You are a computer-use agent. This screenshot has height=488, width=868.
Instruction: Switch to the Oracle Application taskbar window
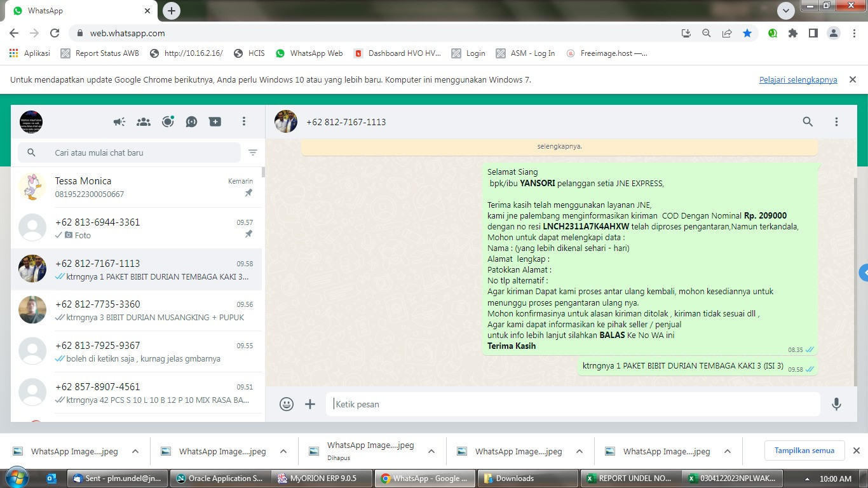[x=221, y=478]
